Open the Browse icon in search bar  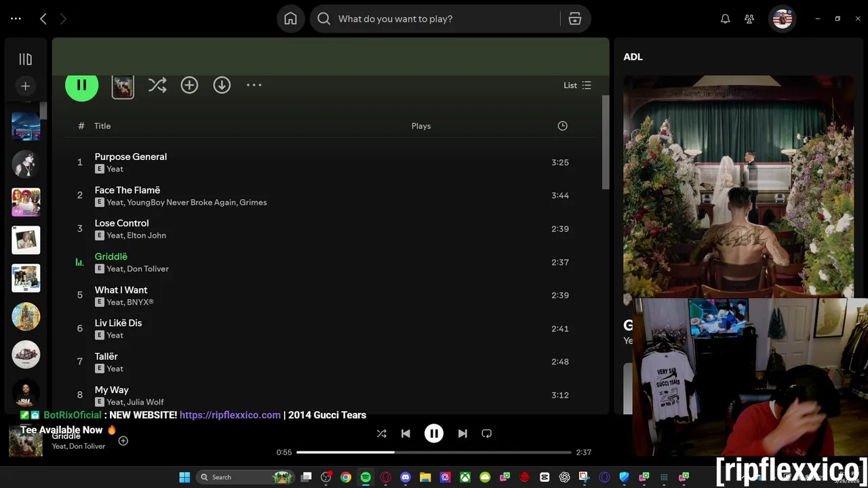575,19
